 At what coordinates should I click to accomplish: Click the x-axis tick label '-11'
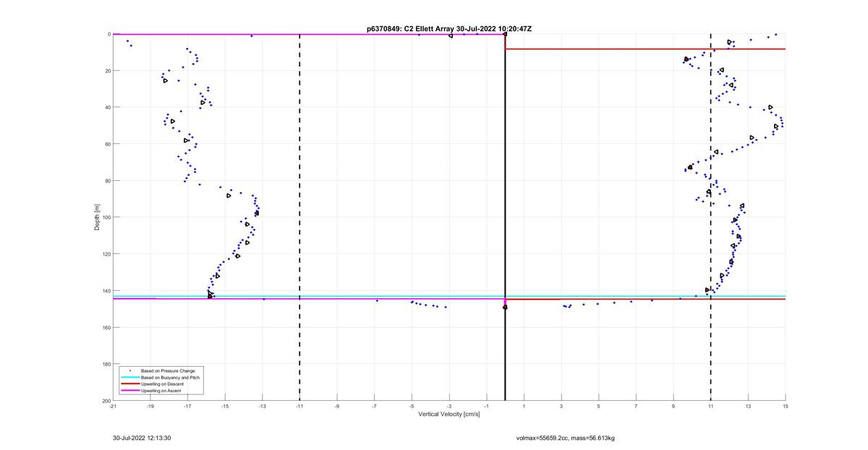[299, 407]
